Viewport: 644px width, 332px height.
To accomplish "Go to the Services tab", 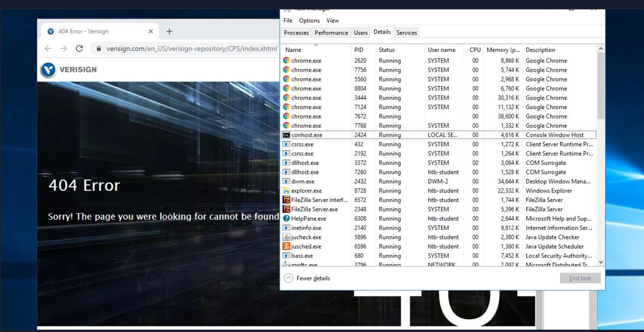I will click(x=406, y=33).
